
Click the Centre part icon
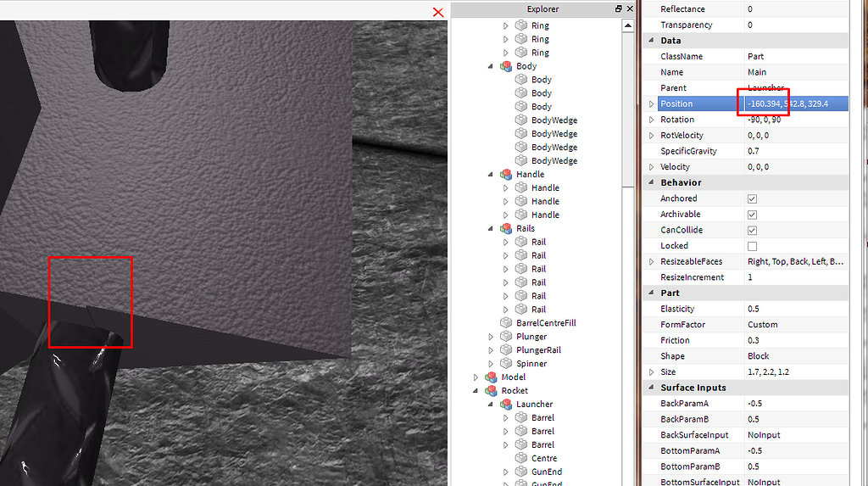tap(521, 458)
